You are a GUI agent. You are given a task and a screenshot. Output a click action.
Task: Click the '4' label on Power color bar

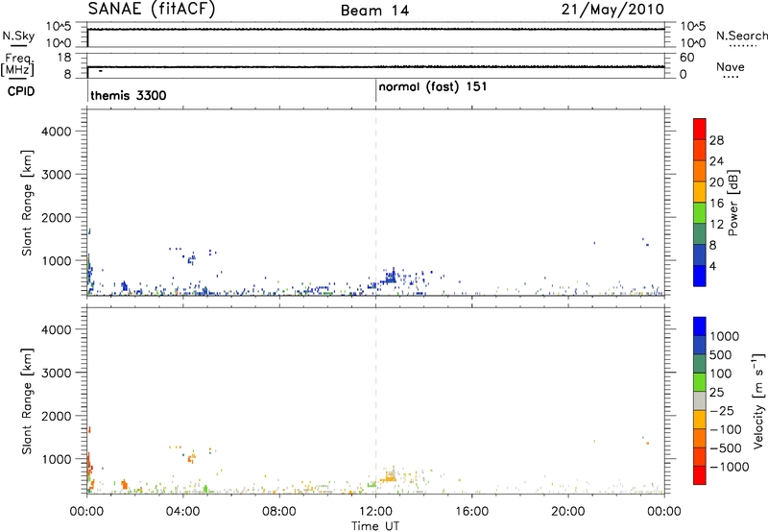(712, 266)
